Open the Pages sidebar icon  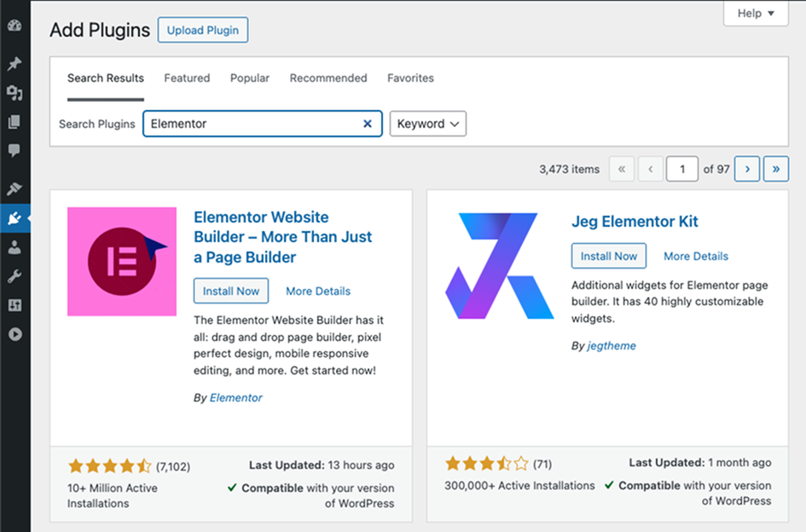click(x=14, y=122)
